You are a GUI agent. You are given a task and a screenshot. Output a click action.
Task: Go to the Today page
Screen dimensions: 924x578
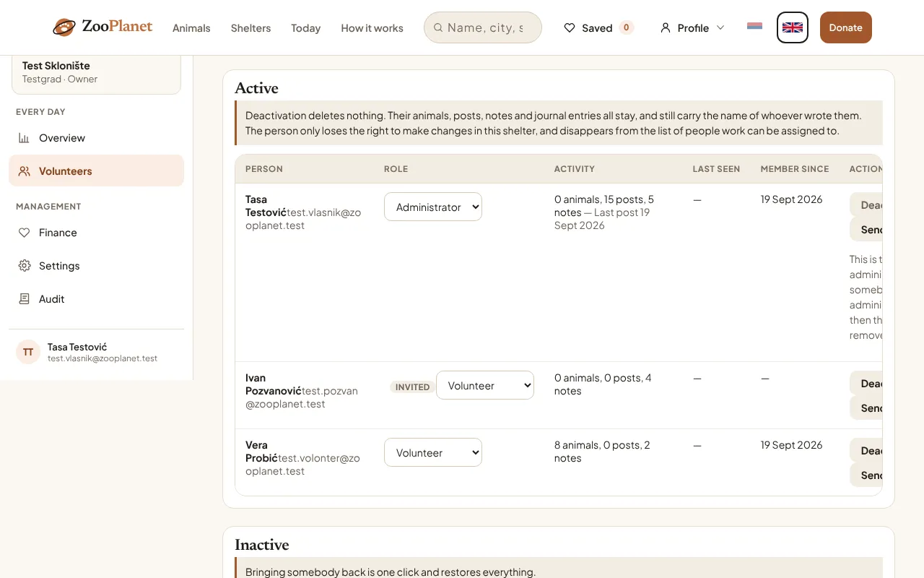305,28
